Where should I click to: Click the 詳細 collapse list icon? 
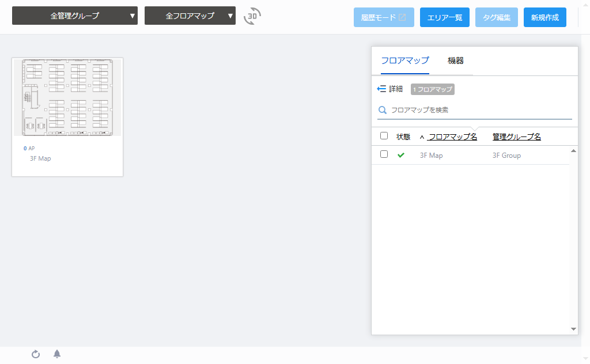tap(381, 89)
